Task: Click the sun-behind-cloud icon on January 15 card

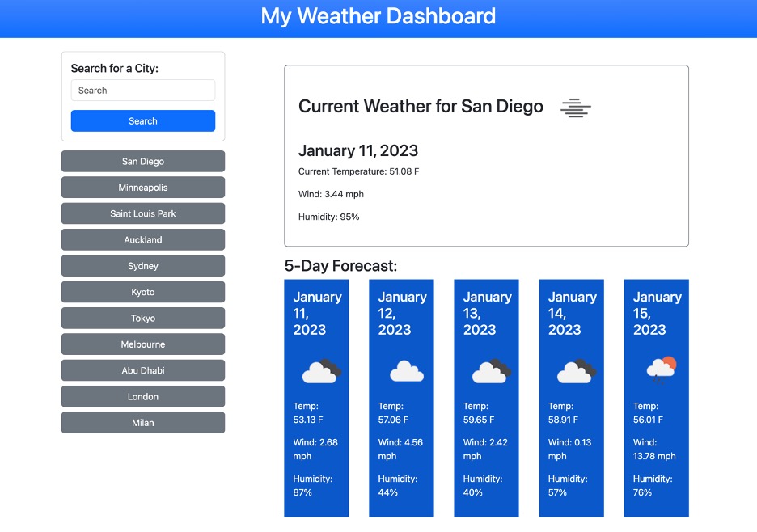Action: (656, 369)
